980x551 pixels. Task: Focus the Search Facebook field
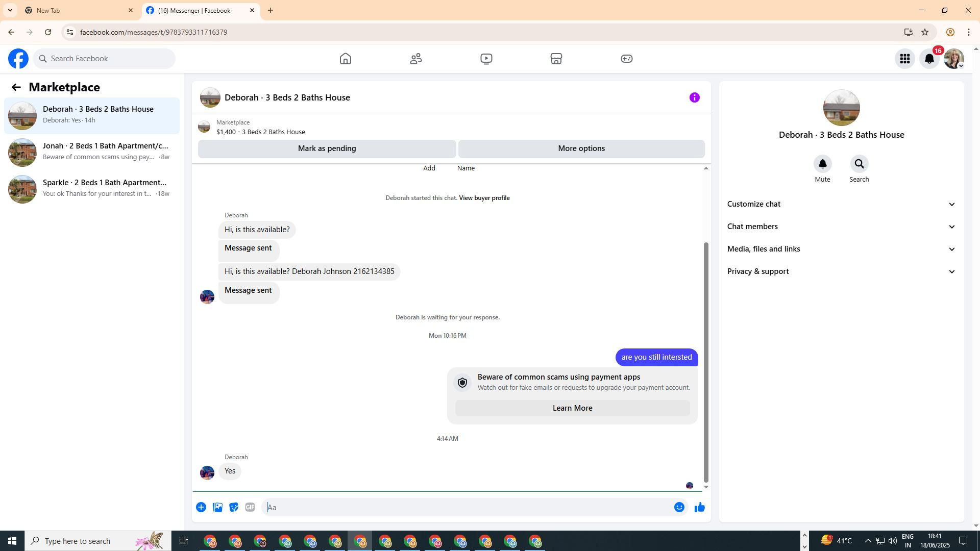(104, 59)
